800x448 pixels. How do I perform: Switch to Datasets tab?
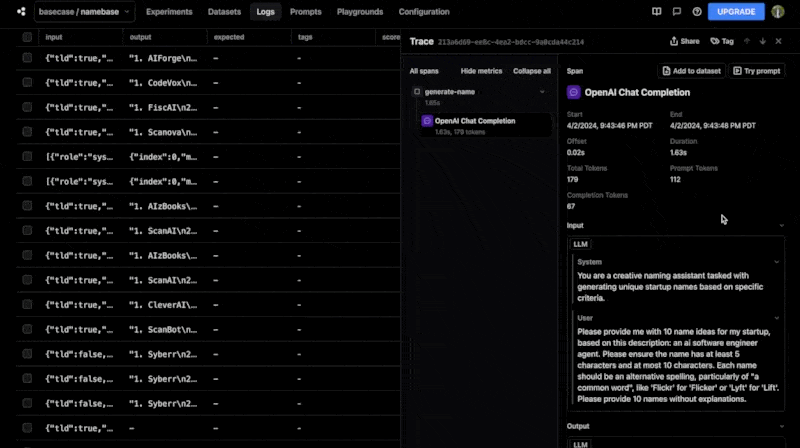[224, 12]
